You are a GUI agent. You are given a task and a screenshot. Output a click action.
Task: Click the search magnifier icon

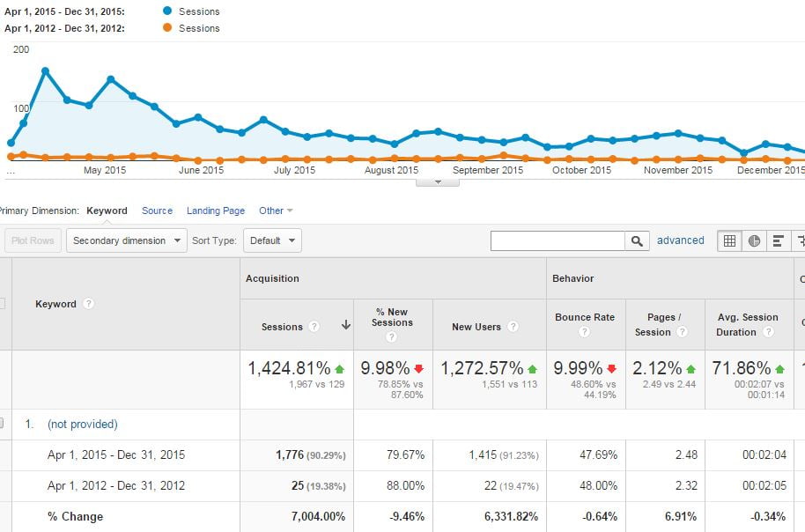pos(637,240)
